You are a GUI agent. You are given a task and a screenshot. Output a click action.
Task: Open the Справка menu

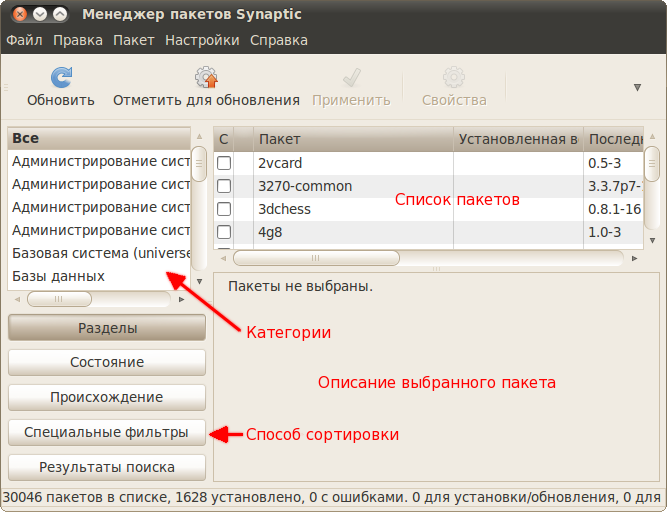279,40
